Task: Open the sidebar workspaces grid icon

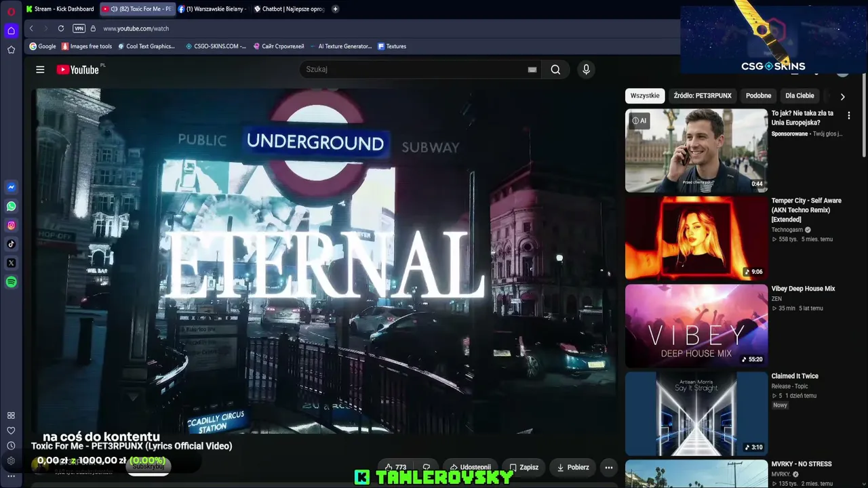Action: click(x=11, y=415)
